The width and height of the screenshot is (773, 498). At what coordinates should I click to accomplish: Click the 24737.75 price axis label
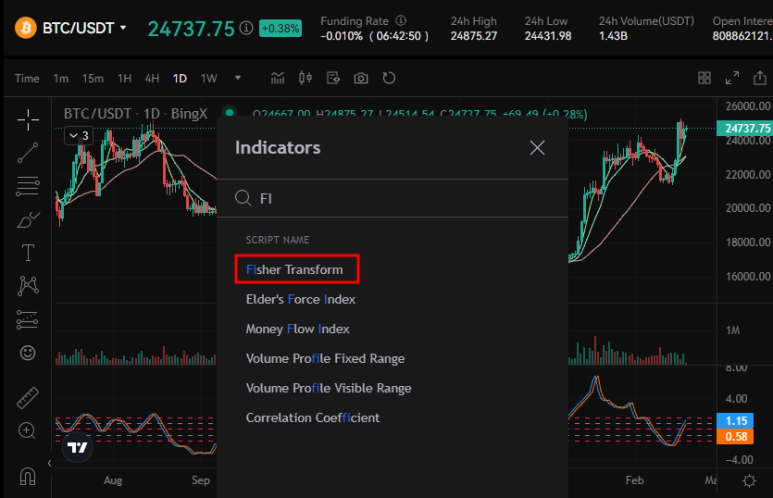click(744, 128)
